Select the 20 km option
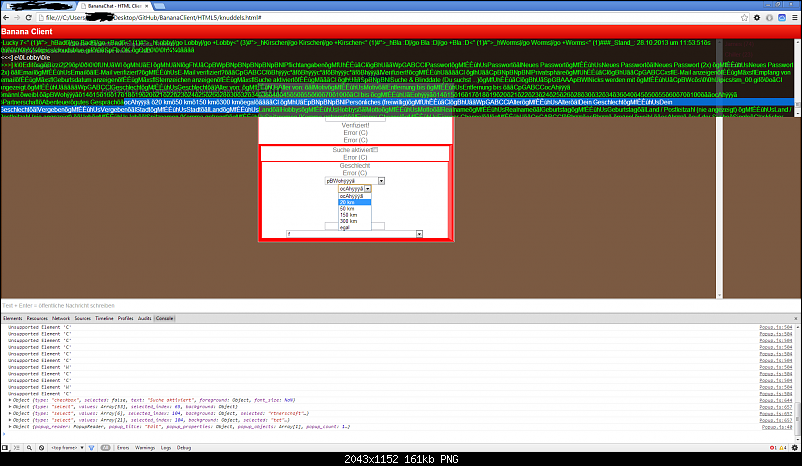This screenshot has width=802, height=466. click(354, 203)
